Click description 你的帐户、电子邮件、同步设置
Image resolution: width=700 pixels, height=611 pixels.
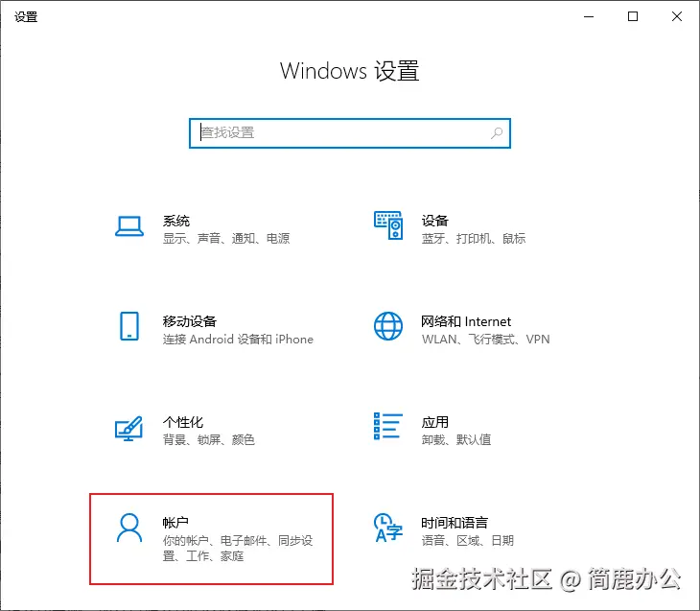(x=238, y=548)
